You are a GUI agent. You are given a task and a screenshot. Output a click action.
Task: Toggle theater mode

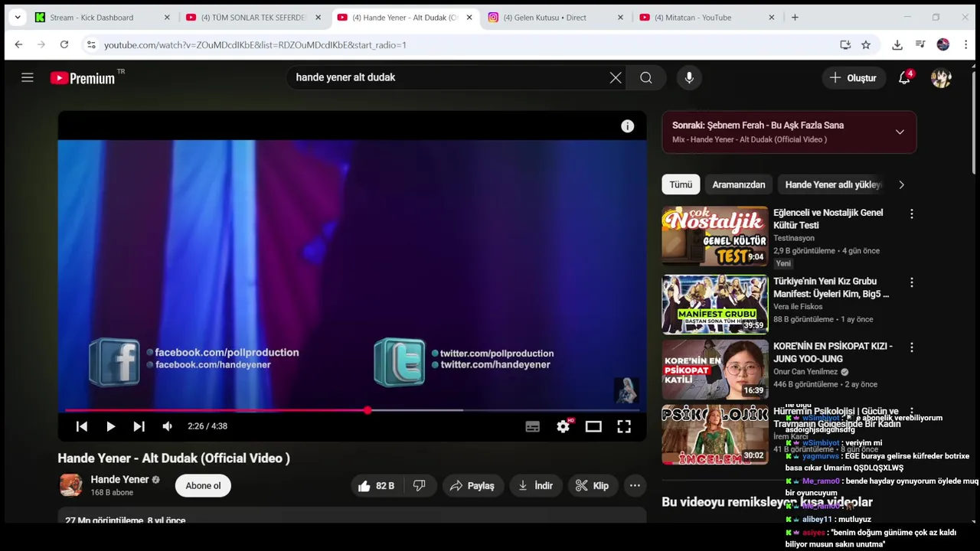(593, 426)
